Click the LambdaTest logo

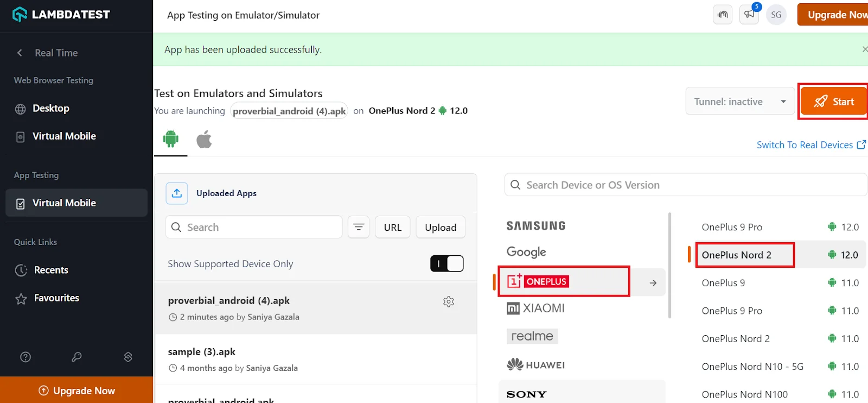pyautogui.click(x=61, y=15)
